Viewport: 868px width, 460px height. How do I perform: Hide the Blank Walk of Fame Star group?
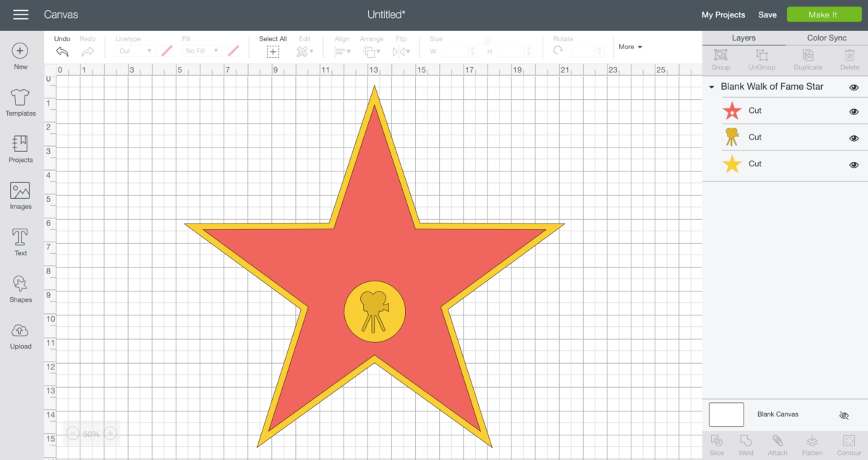coord(854,88)
